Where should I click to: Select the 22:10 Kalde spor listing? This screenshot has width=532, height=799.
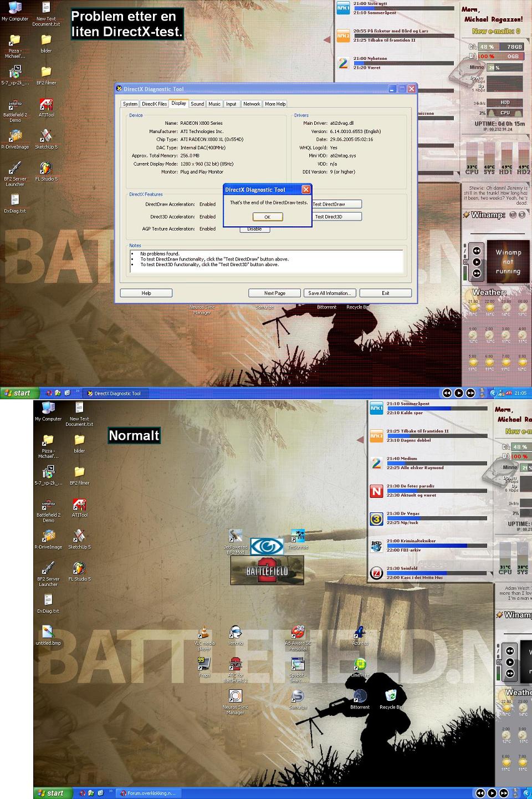click(x=405, y=413)
